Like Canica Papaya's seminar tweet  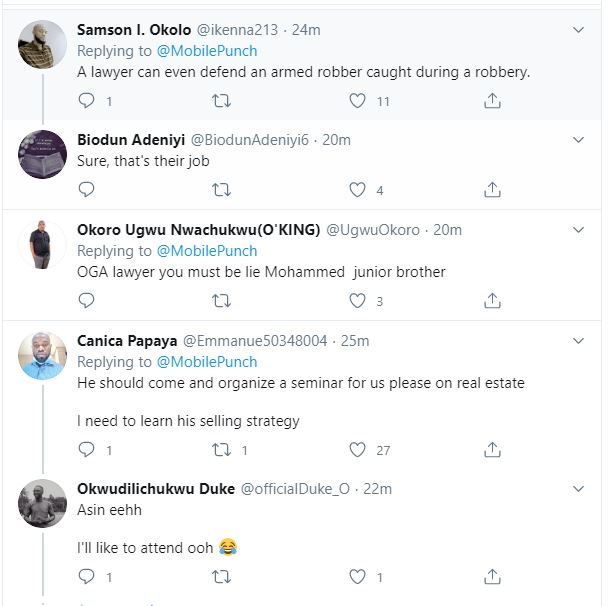click(357, 450)
